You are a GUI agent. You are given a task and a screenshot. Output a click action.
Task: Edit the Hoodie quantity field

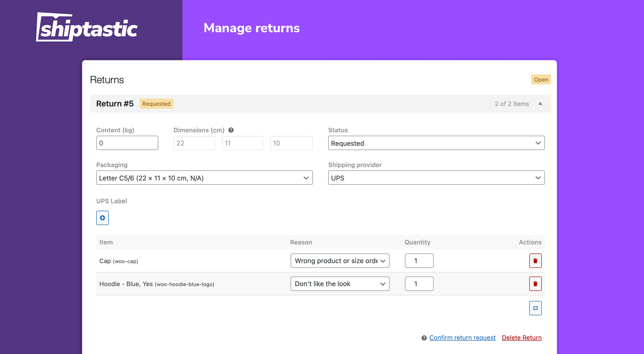coord(419,284)
